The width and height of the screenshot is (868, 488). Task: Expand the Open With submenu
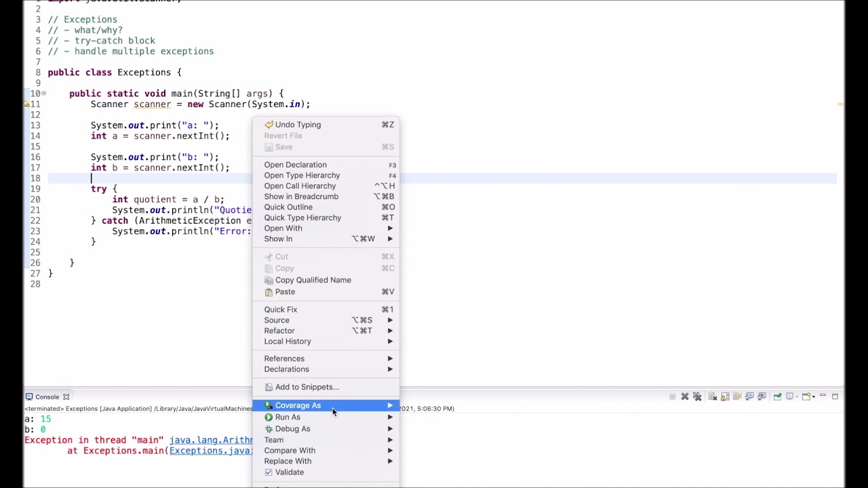[326, 228]
